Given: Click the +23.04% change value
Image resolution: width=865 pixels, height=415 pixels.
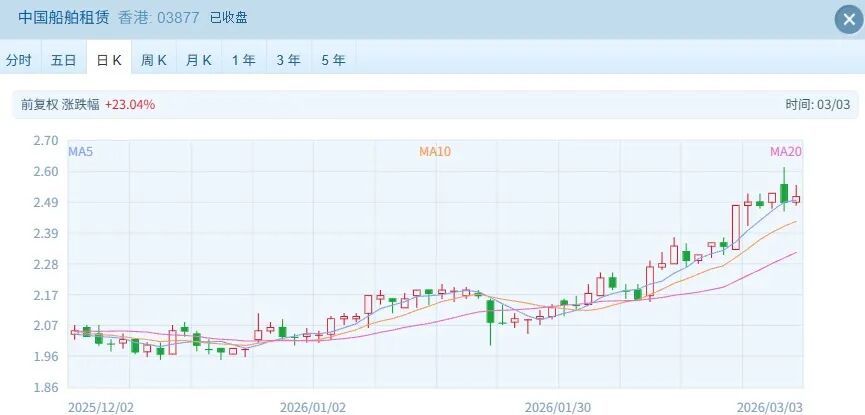Looking at the screenshot, I should pyautogui.click(x=130, y=104).
